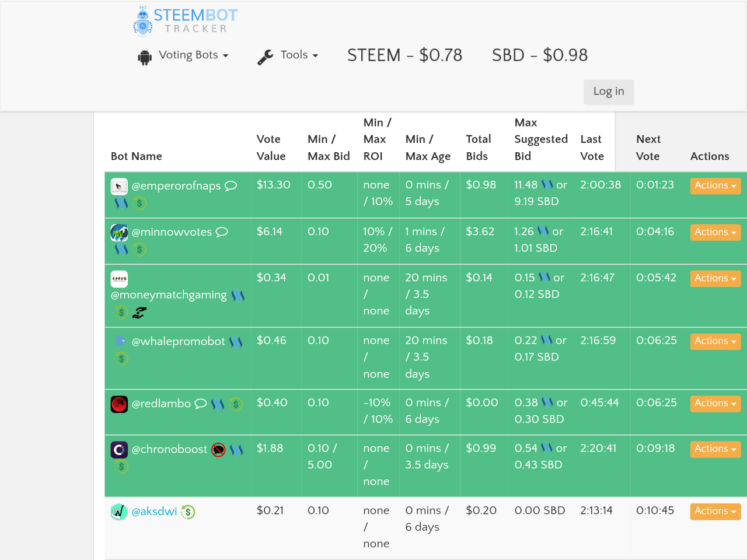Screen dimensions: 747x560
Task: Click the Next Vote column header
Action: click(x=648, y=148)
